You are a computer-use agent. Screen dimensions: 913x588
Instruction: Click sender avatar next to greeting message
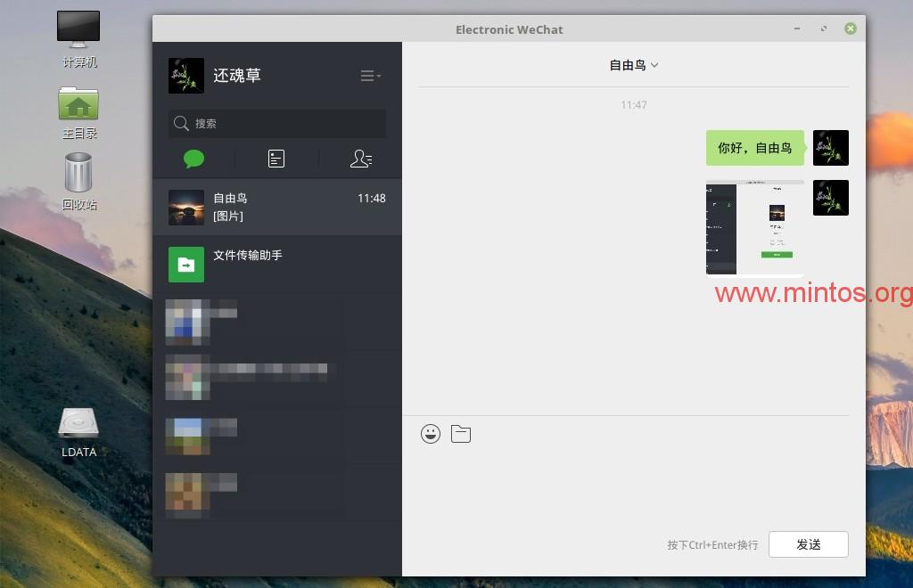click(830, 148)
